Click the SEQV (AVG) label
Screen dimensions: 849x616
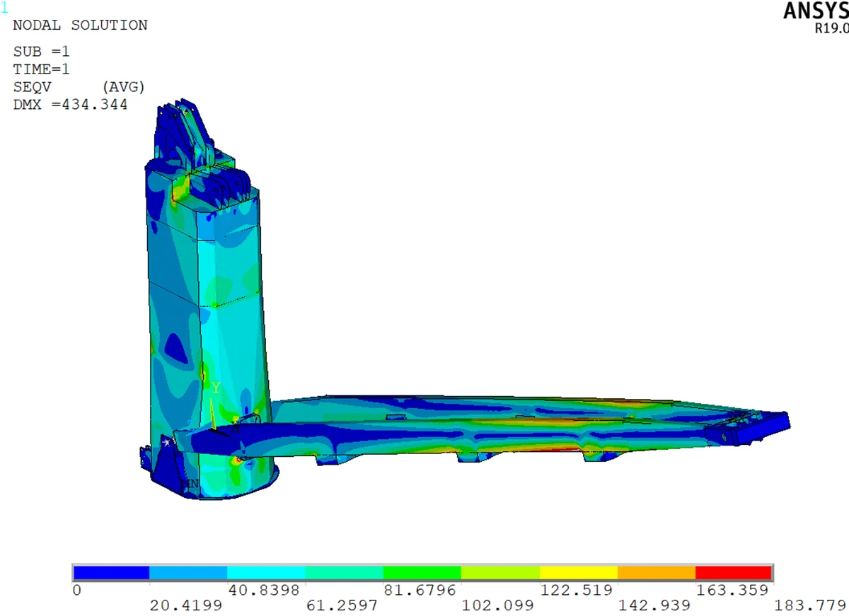(x=79, y=87)
